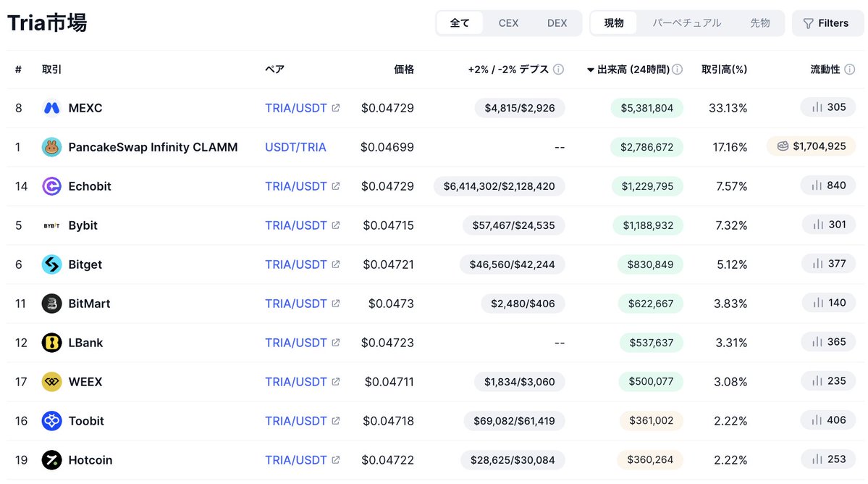Click the Echobit exchange logo
The width and height of the screenshot is (868, 484).
click(51, 186)
